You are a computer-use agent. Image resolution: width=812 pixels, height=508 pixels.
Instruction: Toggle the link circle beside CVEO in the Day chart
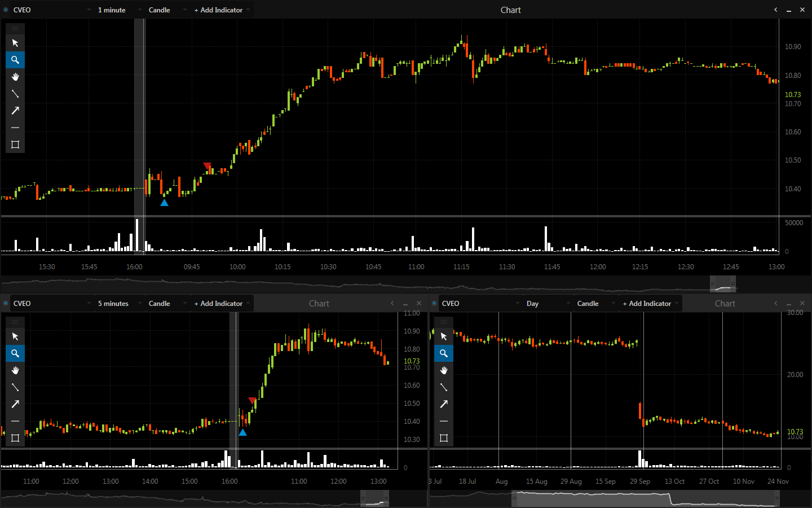pyautogui.click(x=434, y=304)
